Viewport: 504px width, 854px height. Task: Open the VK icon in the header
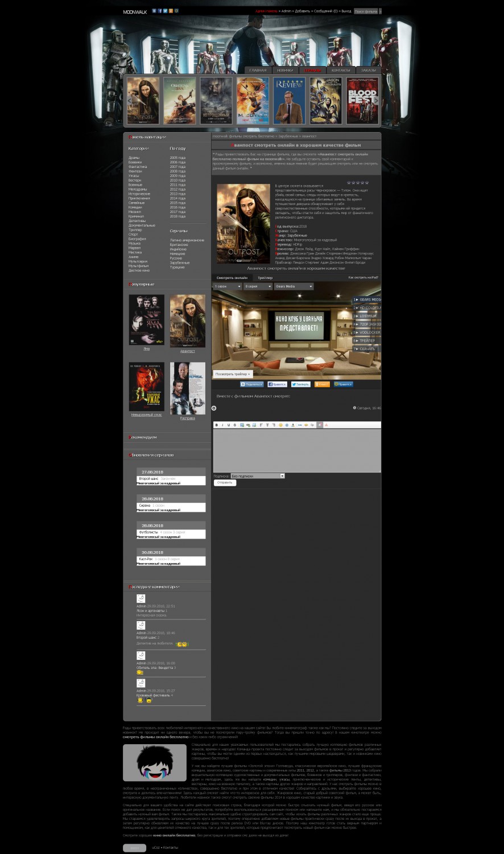point(154,11)
